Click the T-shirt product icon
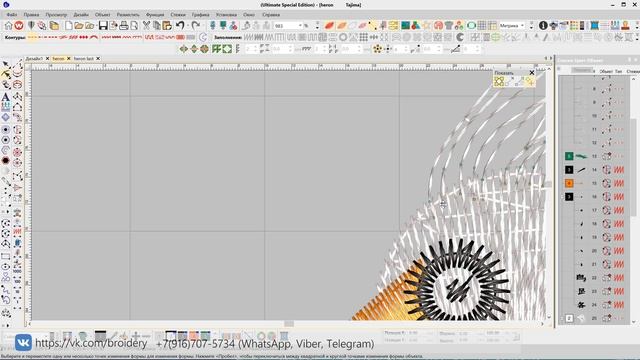640x360 pixels. 449,26
